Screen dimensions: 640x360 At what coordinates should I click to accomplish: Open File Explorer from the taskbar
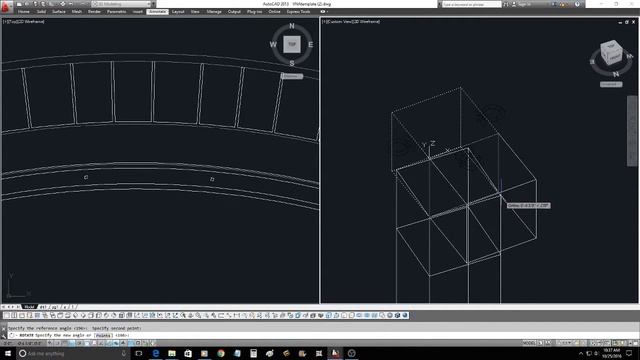[172, 353]
